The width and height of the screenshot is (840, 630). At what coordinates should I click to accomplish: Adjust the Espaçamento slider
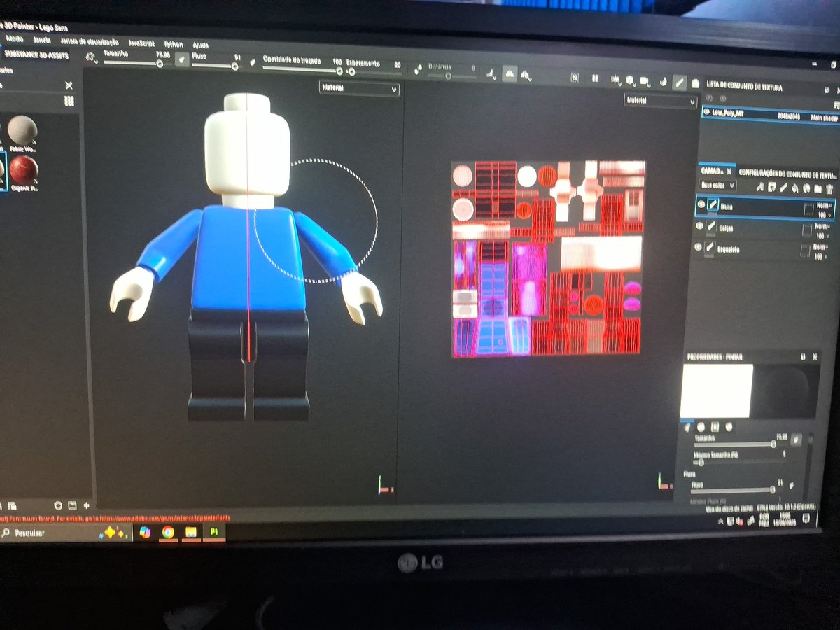374,71
